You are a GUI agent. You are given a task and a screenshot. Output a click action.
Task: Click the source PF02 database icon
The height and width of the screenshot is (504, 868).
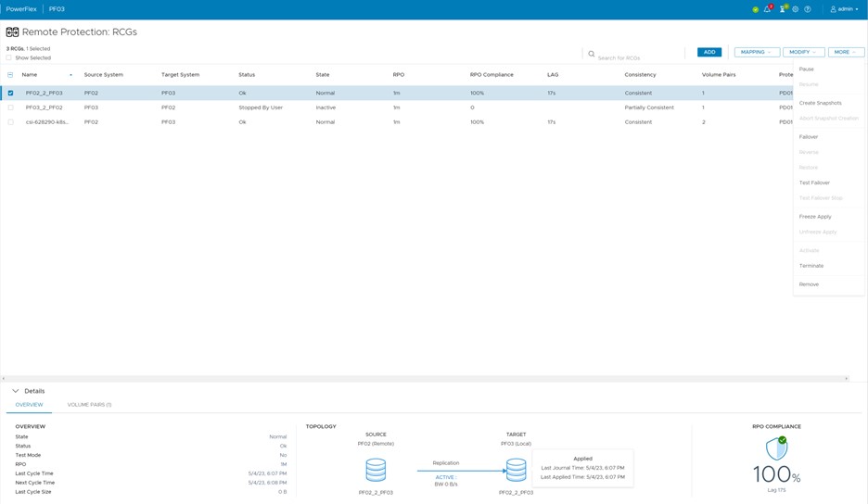tap(376, 471)
